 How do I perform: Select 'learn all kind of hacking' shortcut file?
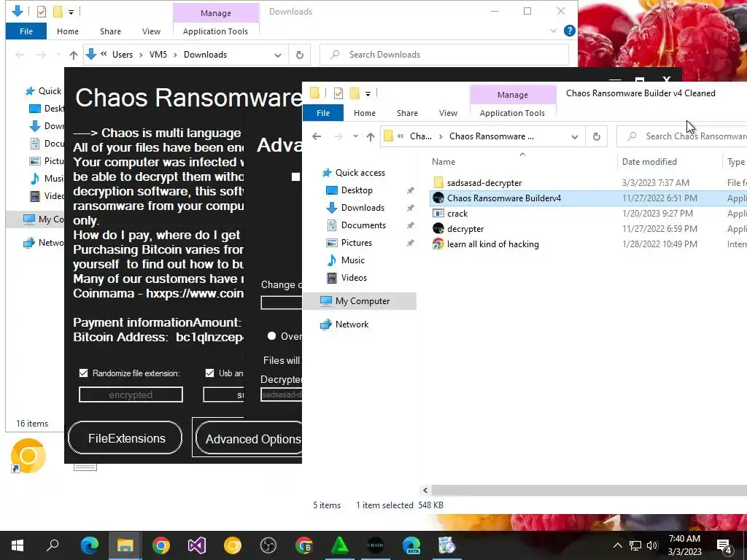492,244
